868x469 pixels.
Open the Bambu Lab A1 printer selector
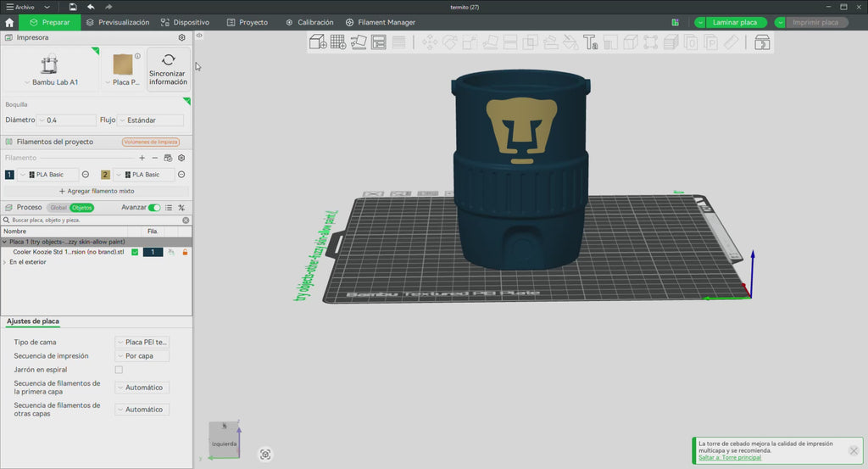pos(50,70)
